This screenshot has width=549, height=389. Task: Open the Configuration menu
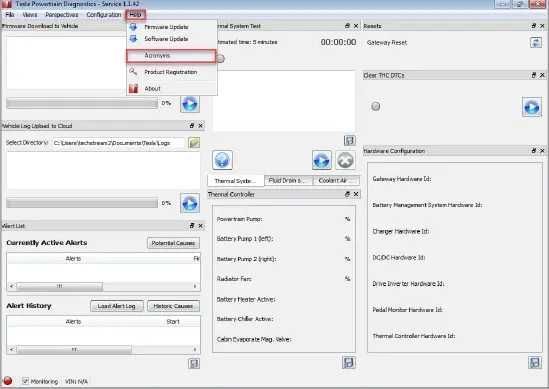(x=104, y=14)
